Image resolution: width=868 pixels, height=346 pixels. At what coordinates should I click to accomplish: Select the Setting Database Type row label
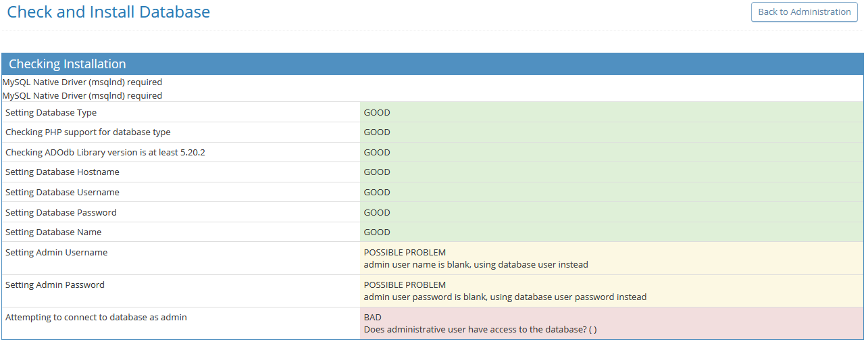(x=51, y=113)
